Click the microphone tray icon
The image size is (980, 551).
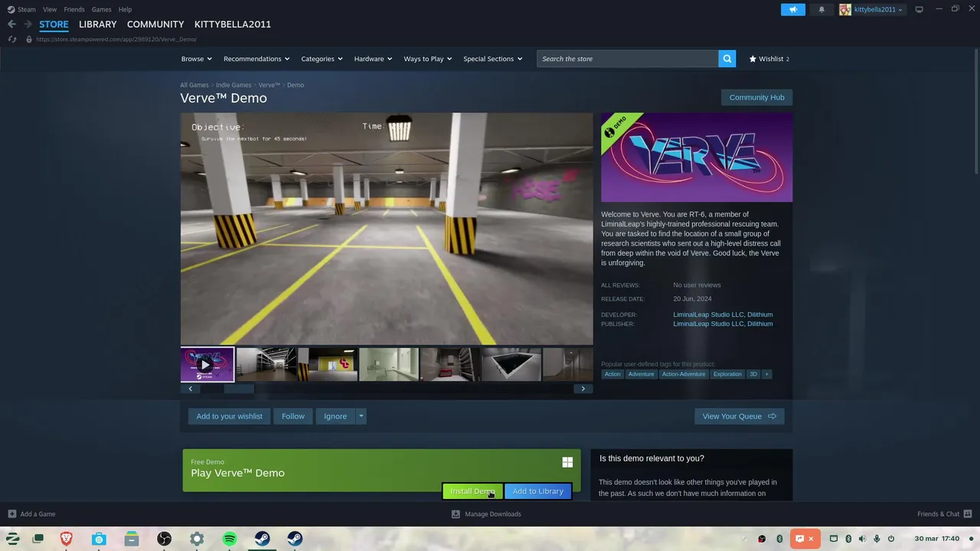tap(877, 539)
